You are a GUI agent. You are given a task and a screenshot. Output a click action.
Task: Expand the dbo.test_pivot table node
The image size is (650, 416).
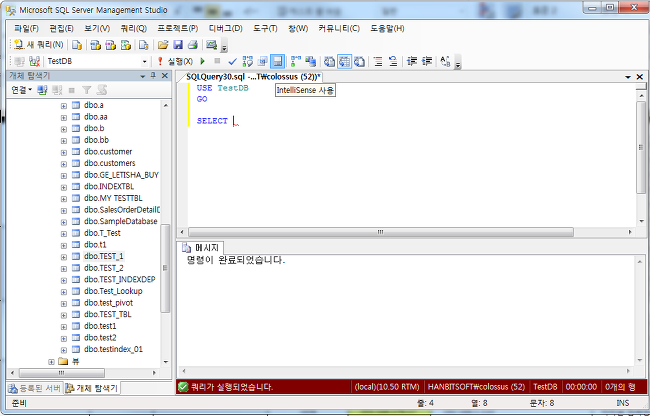[x=63, y=303]
